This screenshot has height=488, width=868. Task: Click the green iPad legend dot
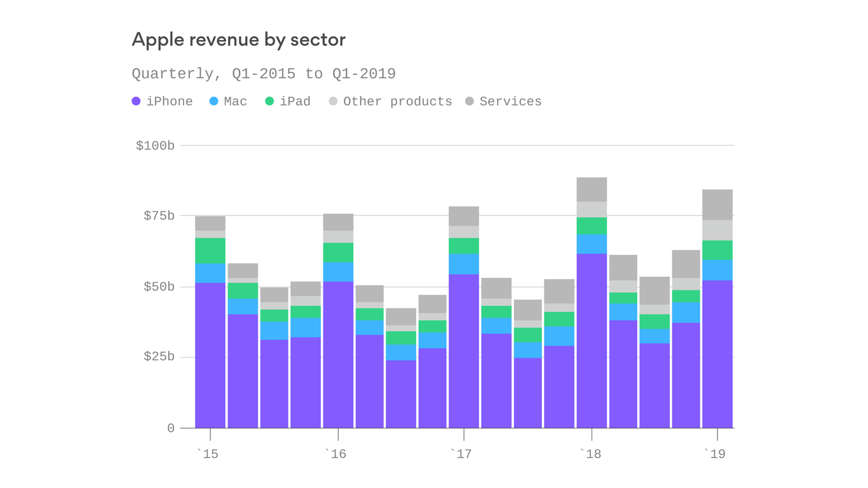tap(269, 101)
